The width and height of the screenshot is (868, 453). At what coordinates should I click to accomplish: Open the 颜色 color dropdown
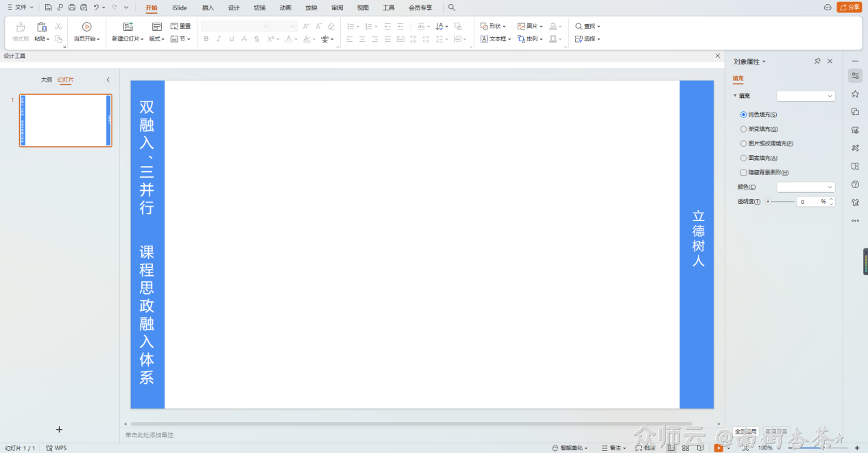tap(806, 187)
